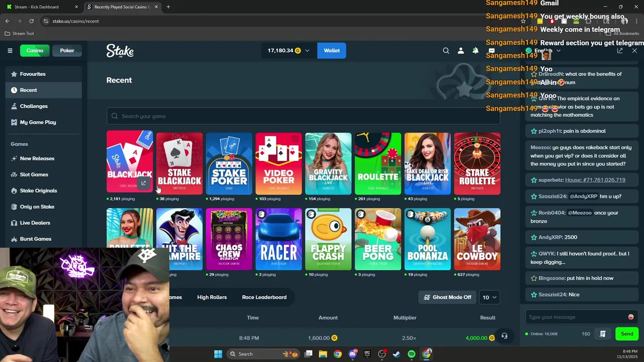The width and height of the screenshot is (644, 362).
Task: Open the Le Cowboy game
Action: click(x=477, y=239)
